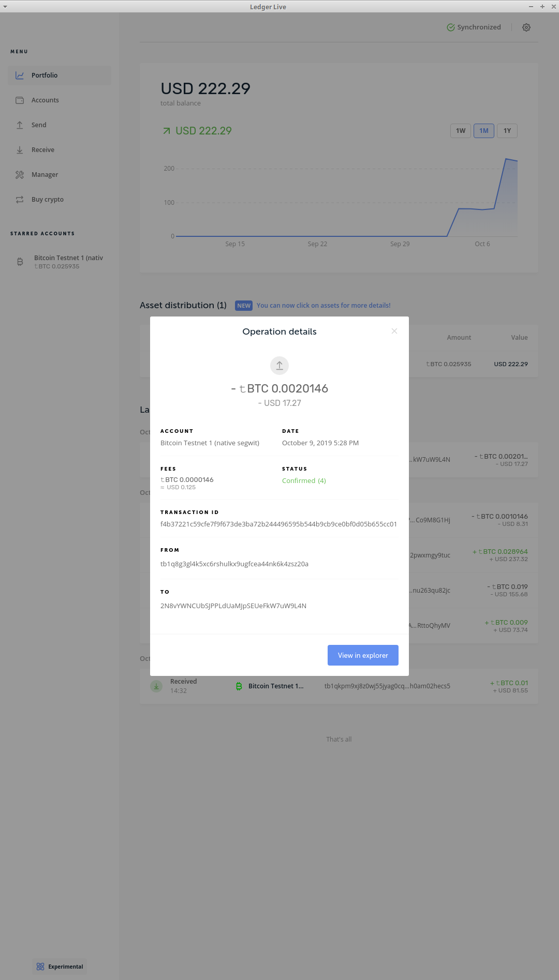Viewport: 559px width, 980px height.
Task: Click Bitcoin Testnet 1... in Received row
Action: coord(276,686)
